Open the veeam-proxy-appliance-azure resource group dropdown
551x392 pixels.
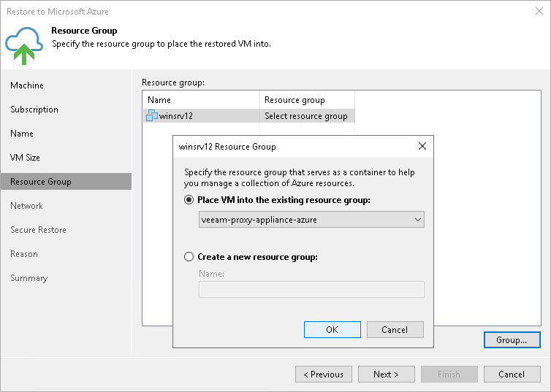point(311,219)
